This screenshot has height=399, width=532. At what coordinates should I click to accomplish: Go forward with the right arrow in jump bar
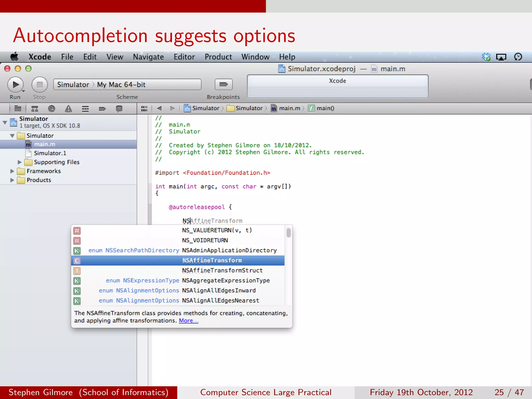pos(172,108)
